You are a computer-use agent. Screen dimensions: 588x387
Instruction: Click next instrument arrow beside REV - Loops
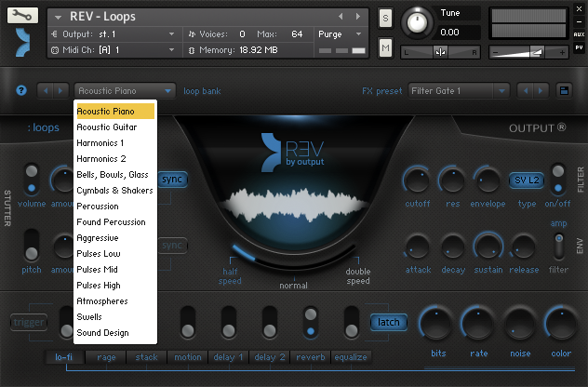click(358, 16)
